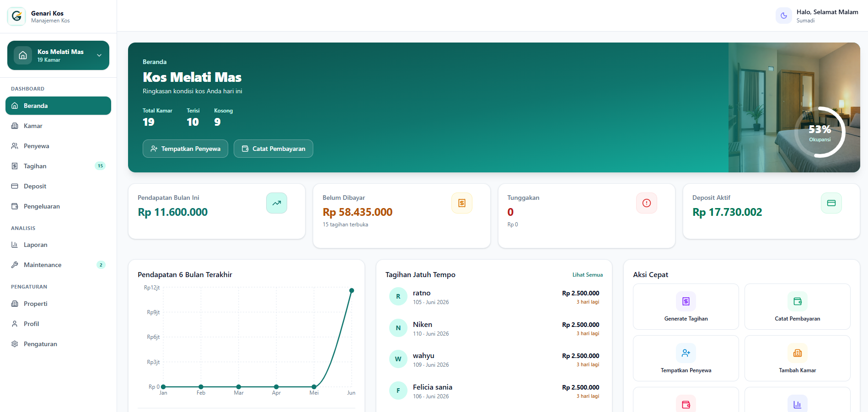Image resolution: width=868 pixels, height=412 pixels.
Task: Click the Pengaturan gear icon
Action: point(15,344)
